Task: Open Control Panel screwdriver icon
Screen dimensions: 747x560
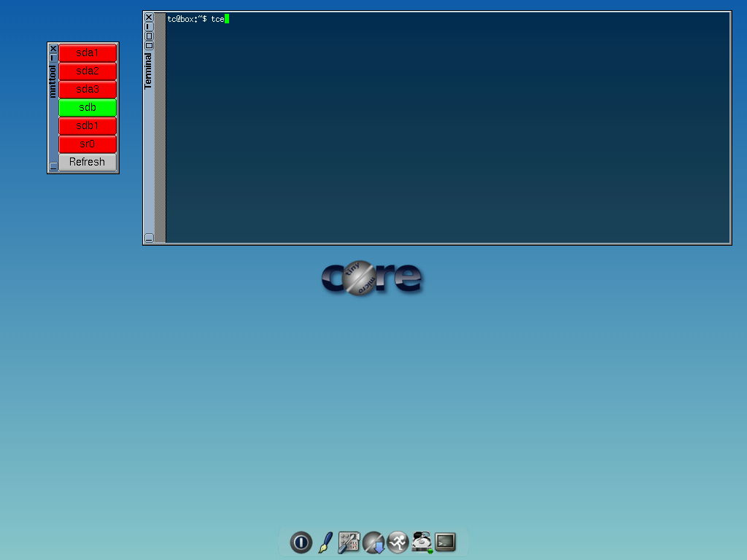Action: click(349, 542)
